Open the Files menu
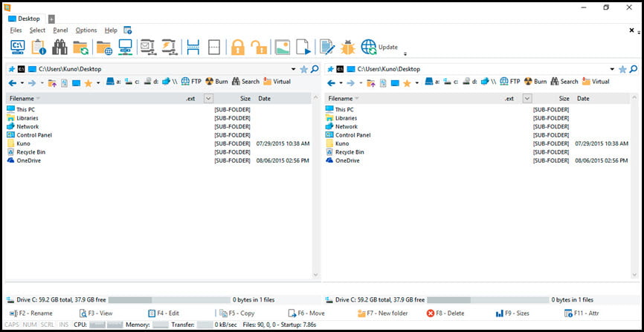Viewport: 644px width, 332px height. [x=16, y=30]
